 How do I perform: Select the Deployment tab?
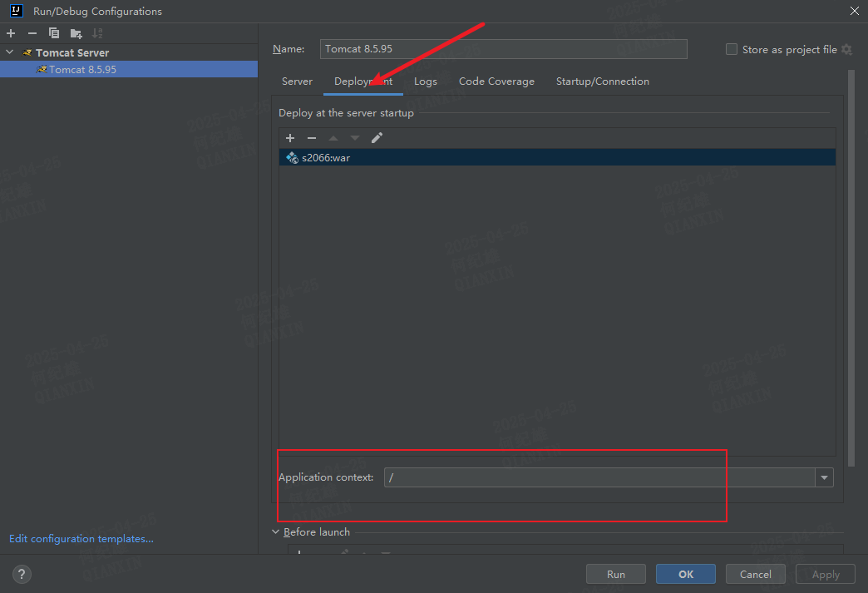point(363,82)
